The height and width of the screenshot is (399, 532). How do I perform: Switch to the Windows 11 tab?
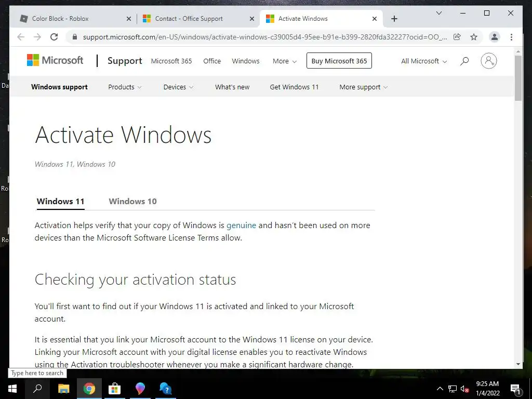(x=60, y=201)
